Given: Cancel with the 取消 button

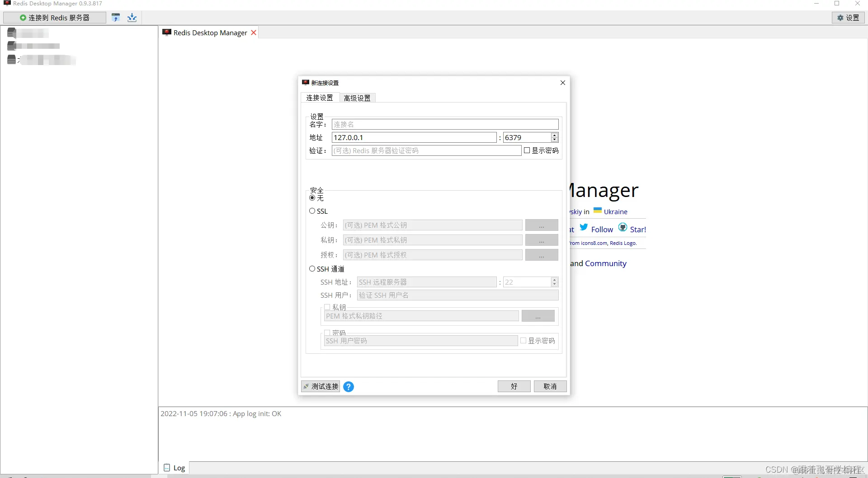Looking at the screenshot, I should 550,386.
